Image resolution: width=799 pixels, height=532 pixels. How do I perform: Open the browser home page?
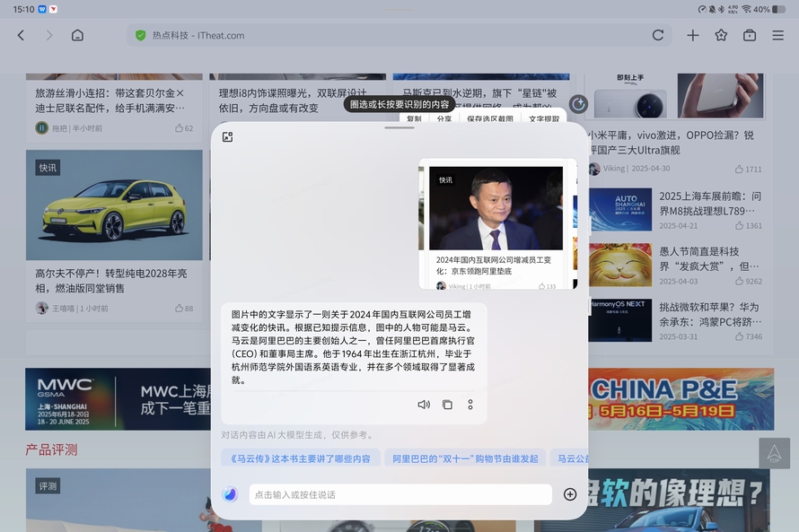pyautogui.click(x=77, y=35)
